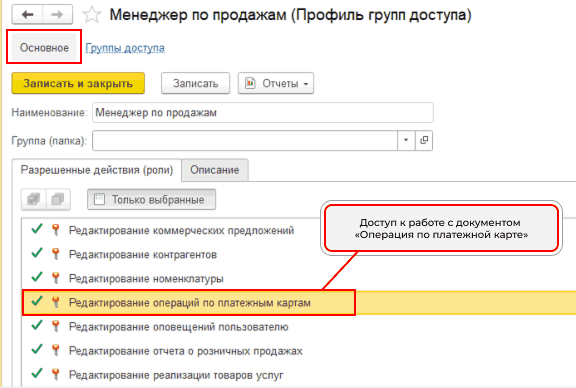
Task: Expand the Группа (папка) dropdown arrow
Action: [x=406, y=140]
